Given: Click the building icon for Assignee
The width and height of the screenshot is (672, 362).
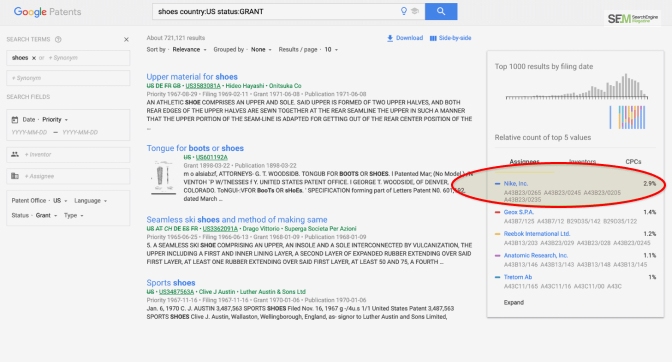Looking at the screenshot, I should (x=15, y=176).
